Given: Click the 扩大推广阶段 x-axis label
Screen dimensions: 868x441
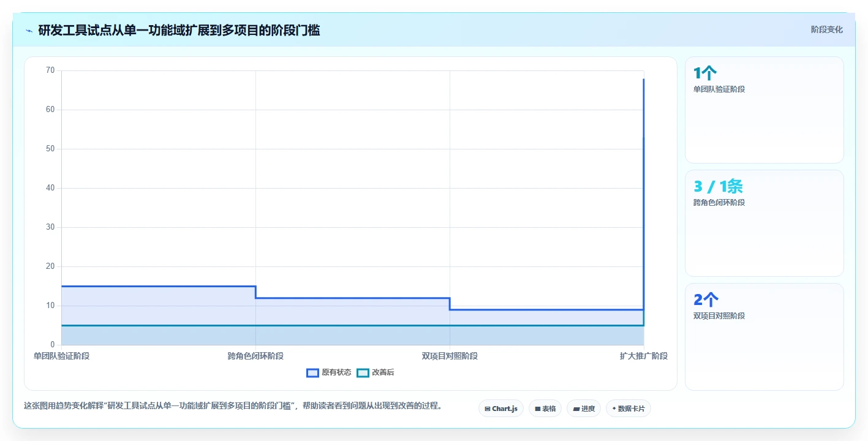Looking at the screenshot, I should pyautogui.click(x=644, y=356).
